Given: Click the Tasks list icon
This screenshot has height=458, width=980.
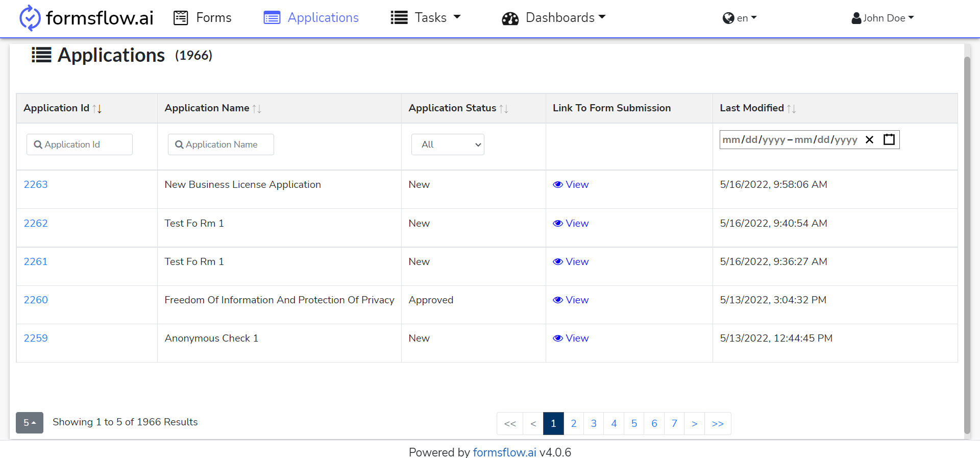Looking at the screenshot, I should pos(399,18).
